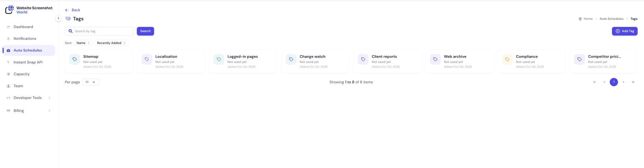
Task: Go Back using the Back link
Action: coord(73,10)
